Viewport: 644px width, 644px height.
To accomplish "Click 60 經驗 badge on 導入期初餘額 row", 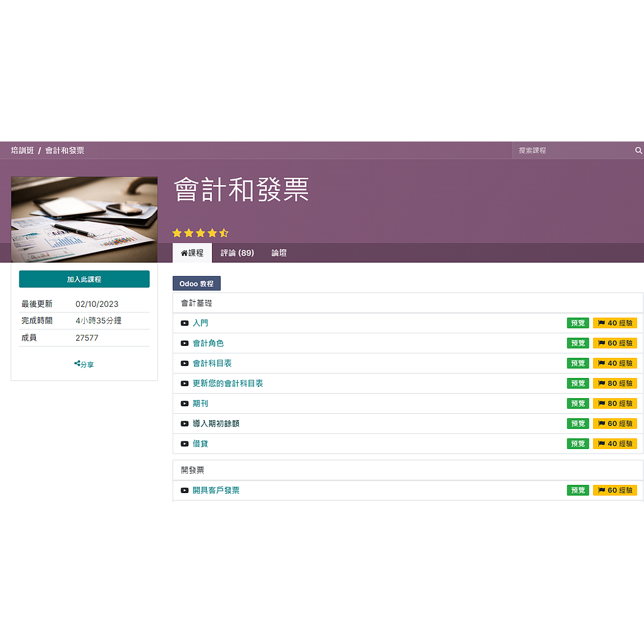I will pyautogui.click(x=615, y=424).
